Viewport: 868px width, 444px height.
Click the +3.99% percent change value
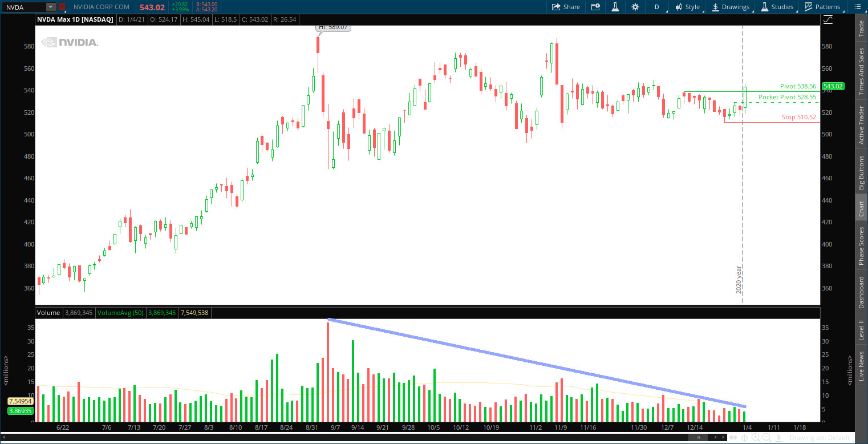tap(180, 10)
